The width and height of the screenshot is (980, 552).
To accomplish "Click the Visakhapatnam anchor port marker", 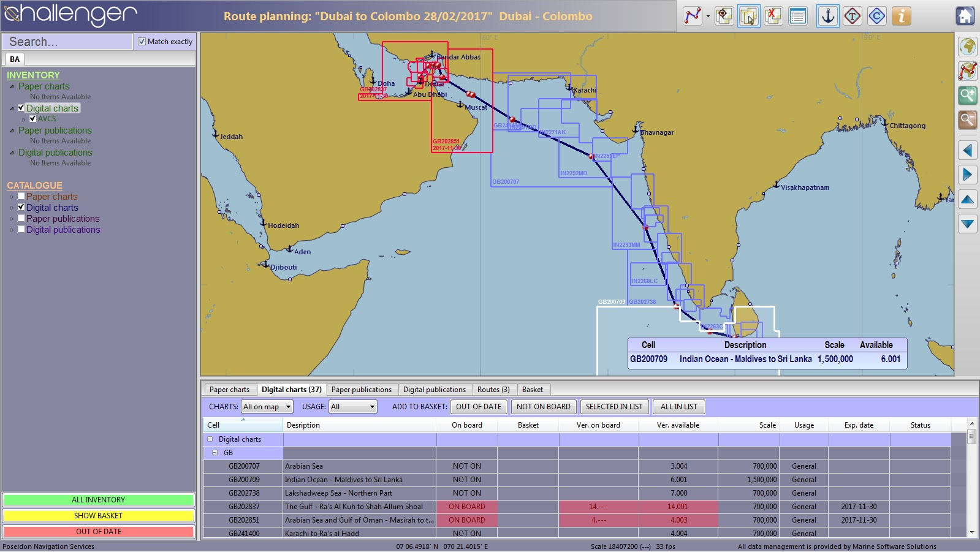I will 776,184.
